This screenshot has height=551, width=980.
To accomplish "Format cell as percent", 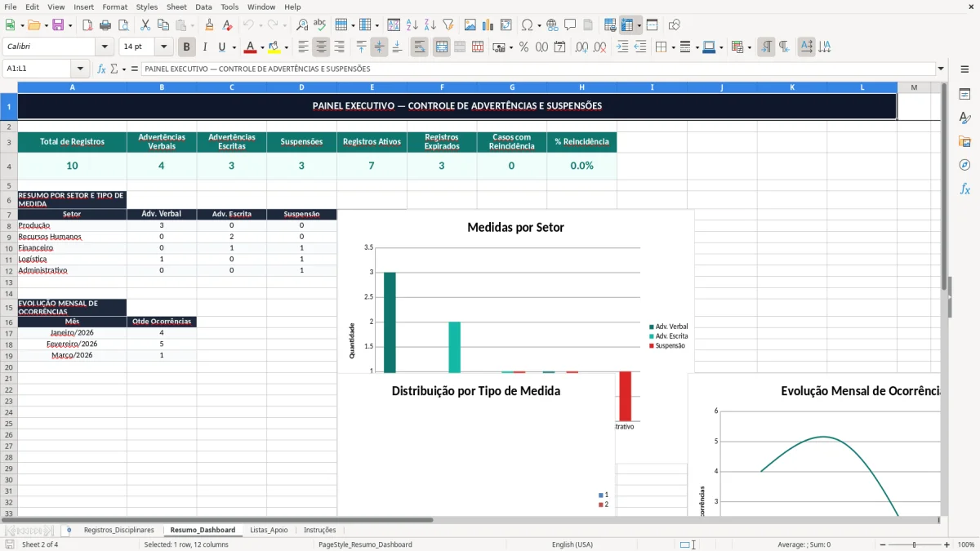I will pyautogui.click(x=523, y=47).
